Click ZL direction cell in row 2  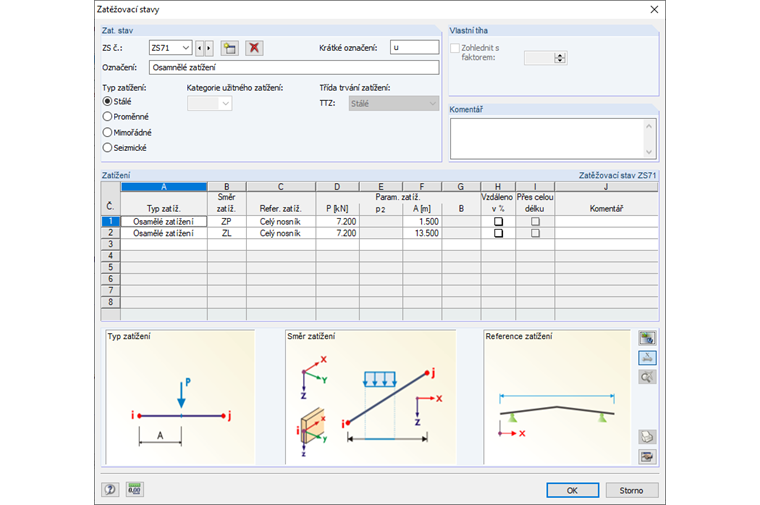[x=226, y=233]
